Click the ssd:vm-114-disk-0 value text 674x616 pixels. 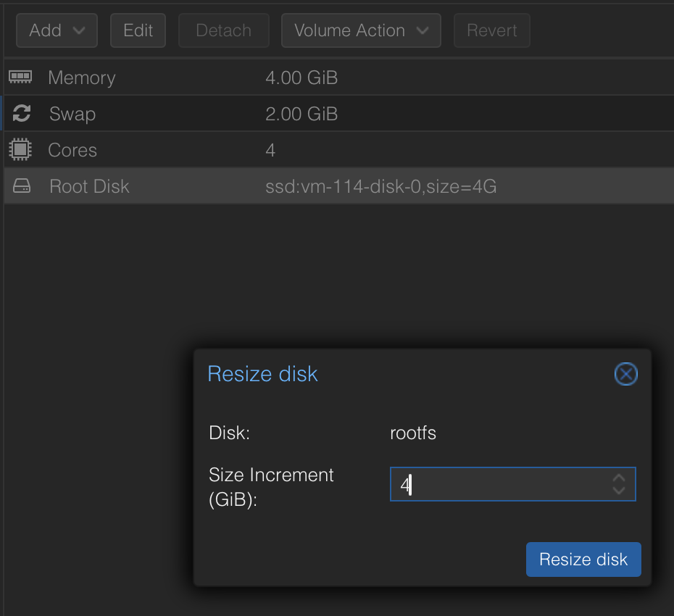pos(380,186)
